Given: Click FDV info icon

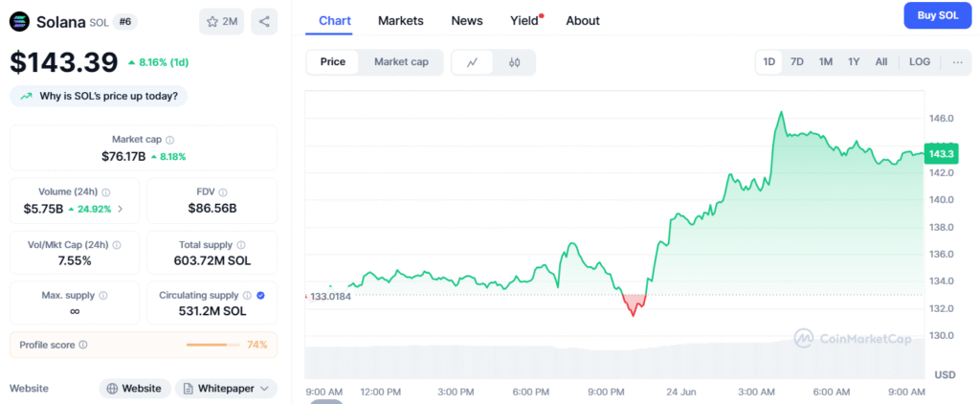Looking at the screenshot, I should (x=223, y=192).
